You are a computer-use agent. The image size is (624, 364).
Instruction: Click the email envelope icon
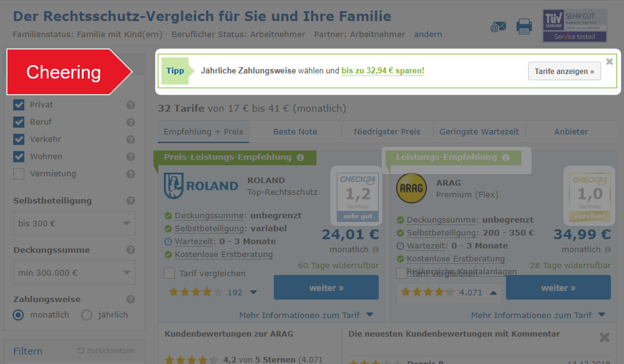pyautogui.click(x=498, y=27)
